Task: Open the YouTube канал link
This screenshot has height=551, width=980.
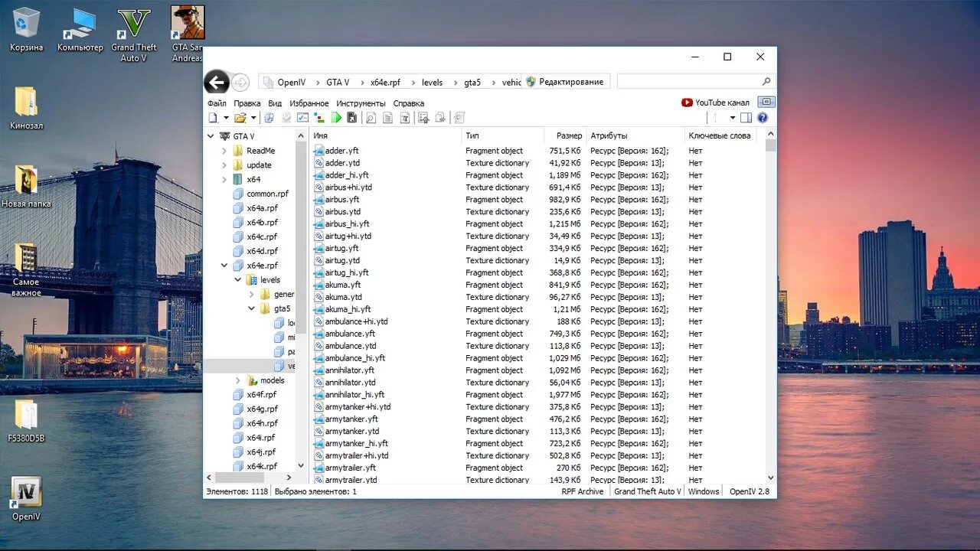Action: 716,103
